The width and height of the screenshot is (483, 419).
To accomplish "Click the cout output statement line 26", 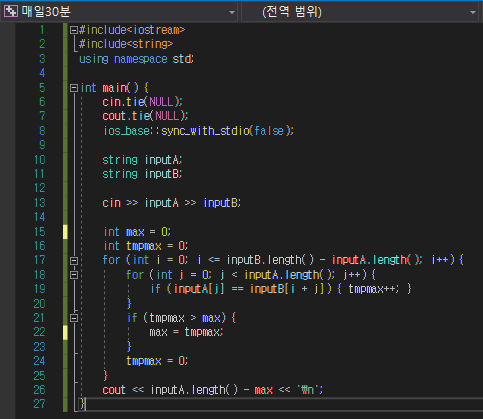I will (213, 390).
